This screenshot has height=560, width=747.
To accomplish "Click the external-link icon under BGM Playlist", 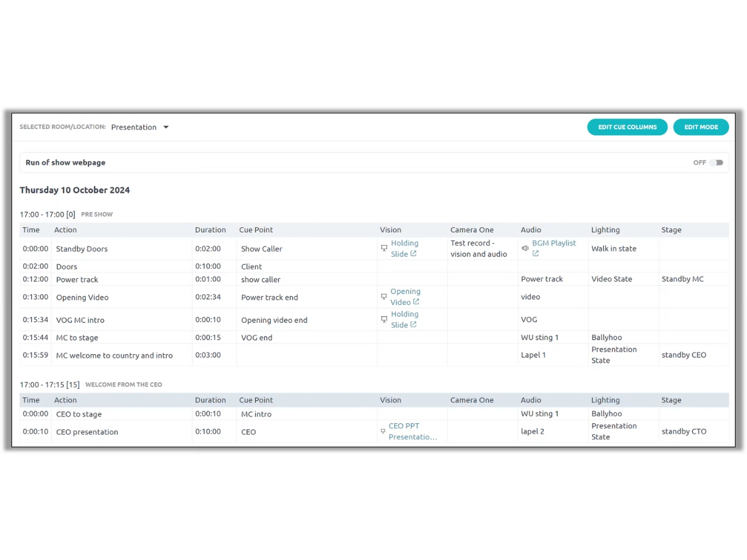I will (x=535, y=254).
